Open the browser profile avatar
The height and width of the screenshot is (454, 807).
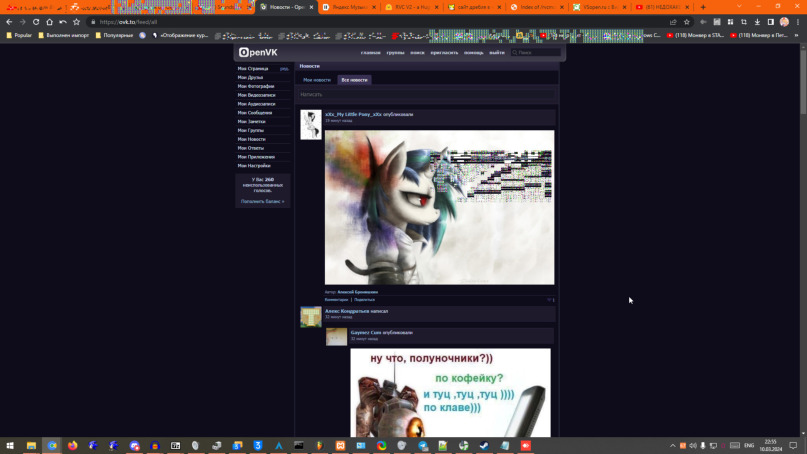pyautogui.click(x=784, y=22)
